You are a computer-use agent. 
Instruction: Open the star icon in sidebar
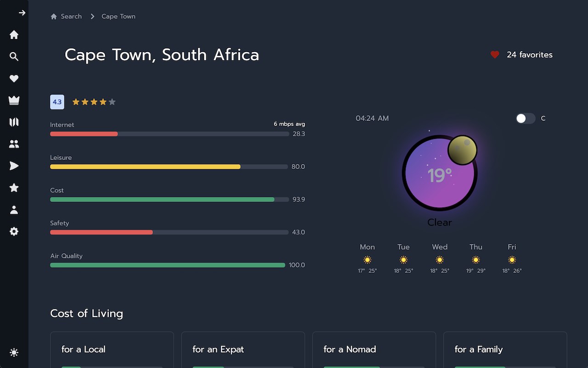click(14, 188)
